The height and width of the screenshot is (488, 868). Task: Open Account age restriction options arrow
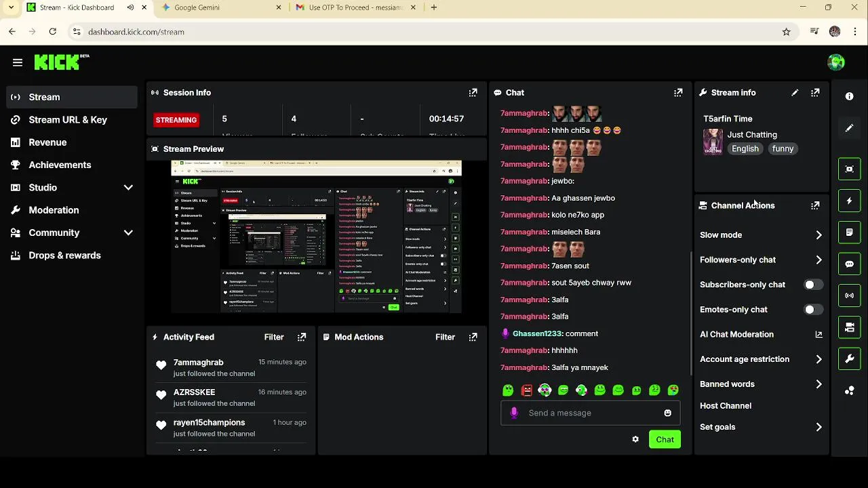point(818,359)
